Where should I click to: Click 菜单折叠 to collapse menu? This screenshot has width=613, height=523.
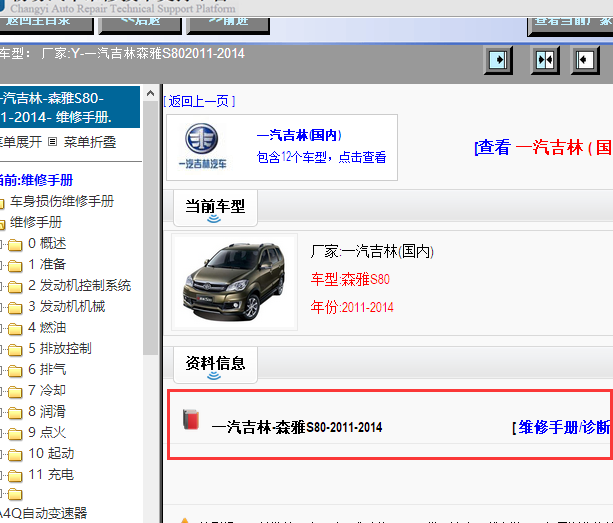pyautogui.click(x=90, y=142)
